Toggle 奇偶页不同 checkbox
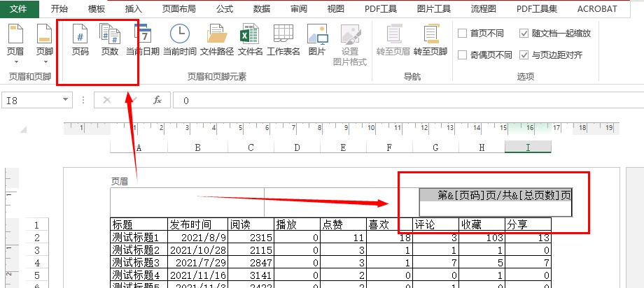 pyautogui.click(x=463, y=55)
